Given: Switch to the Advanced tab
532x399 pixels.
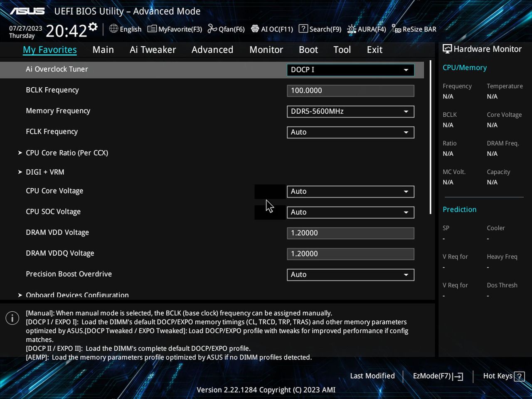Looking at the screenshot, I should [x=212, y=50].
